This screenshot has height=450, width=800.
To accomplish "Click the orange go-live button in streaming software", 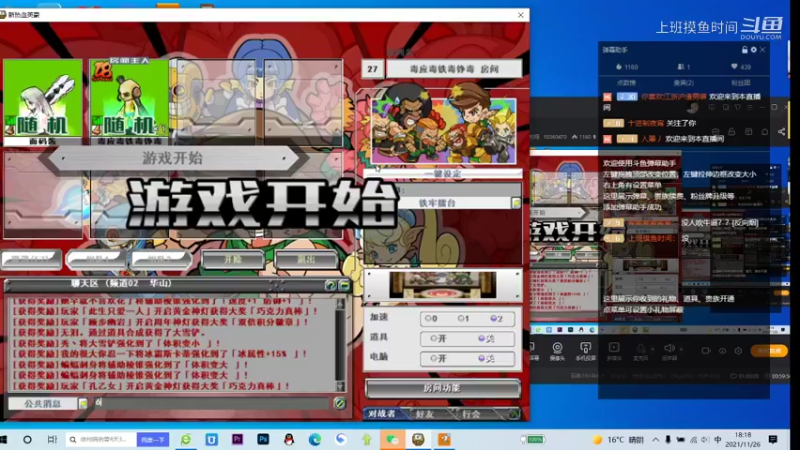I will [x=769, y=351].
